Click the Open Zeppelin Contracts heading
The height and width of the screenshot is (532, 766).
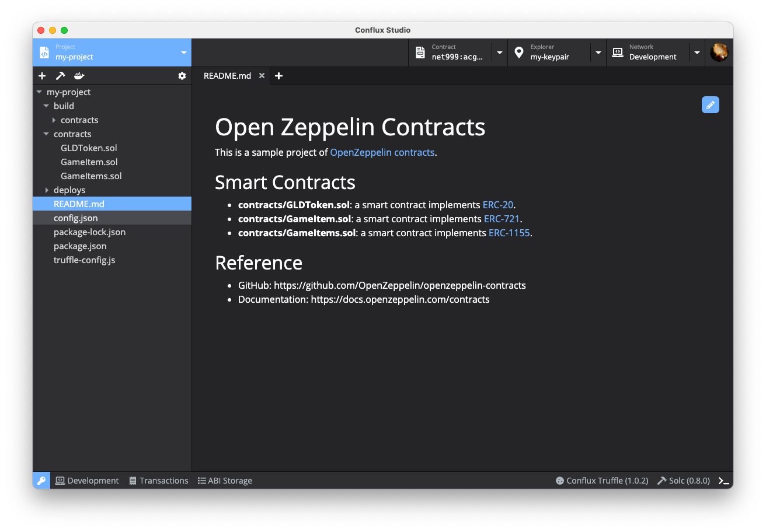pyautogui.click(x=350, y=127)
